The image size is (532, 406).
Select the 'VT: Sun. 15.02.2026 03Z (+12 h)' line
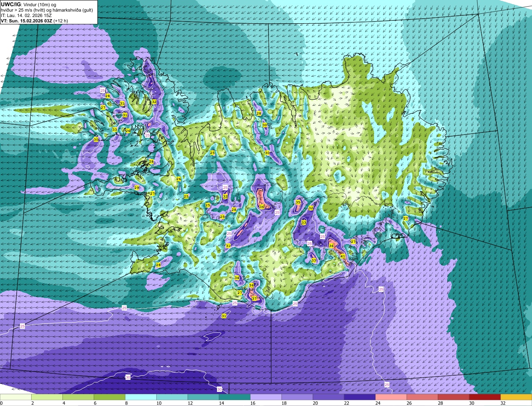coord(34,20)
